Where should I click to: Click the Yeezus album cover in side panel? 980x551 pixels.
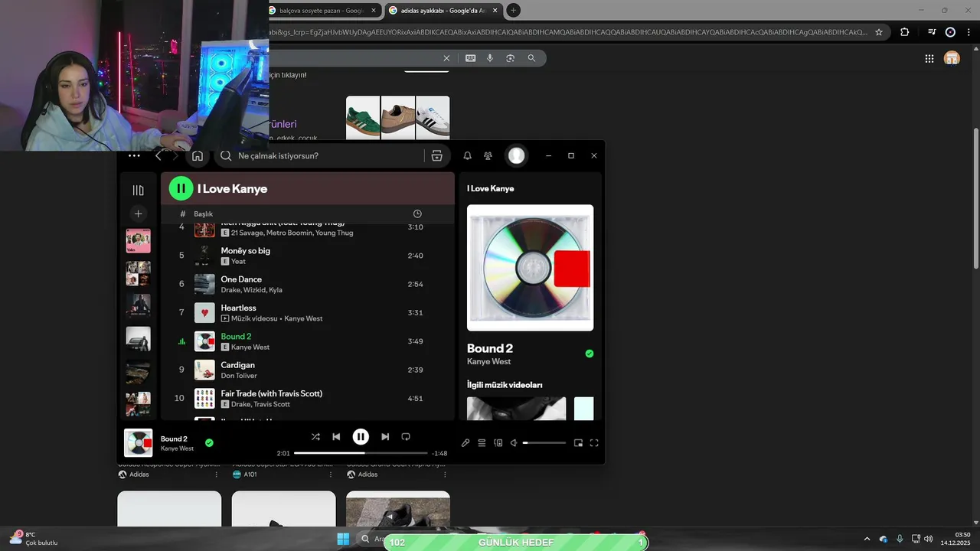tap(530, 268)
